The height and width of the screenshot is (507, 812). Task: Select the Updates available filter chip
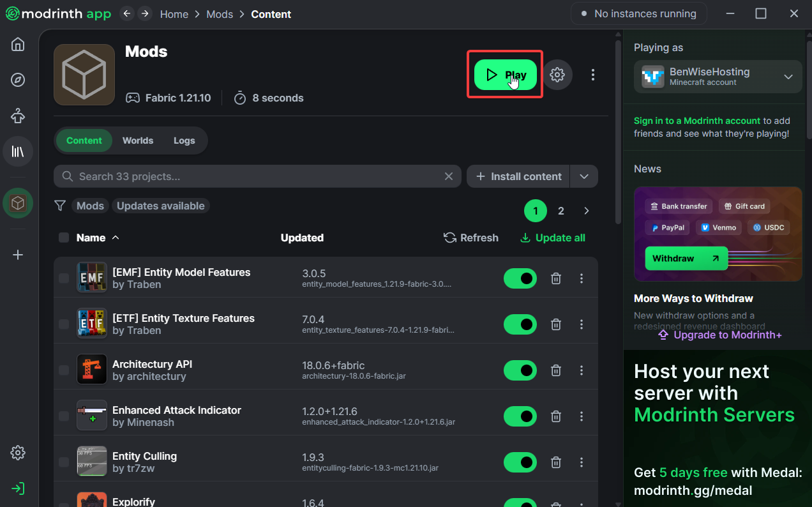(161, 206)
